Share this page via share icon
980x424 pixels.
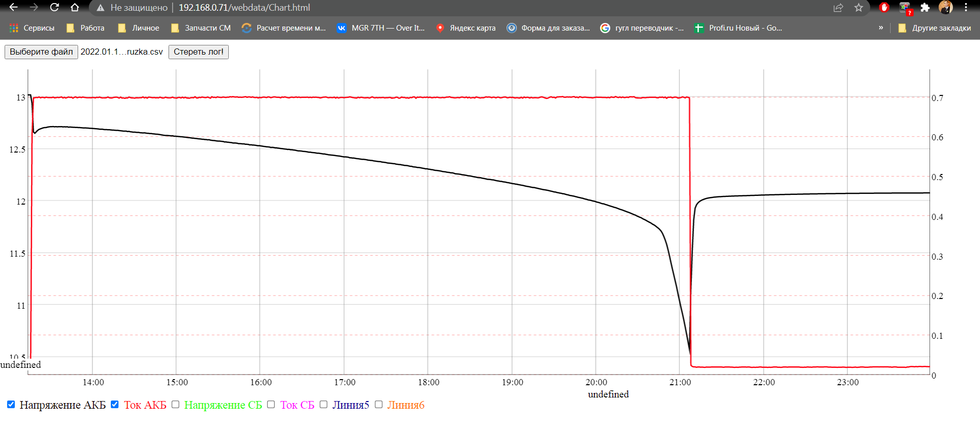click(838, 8)
